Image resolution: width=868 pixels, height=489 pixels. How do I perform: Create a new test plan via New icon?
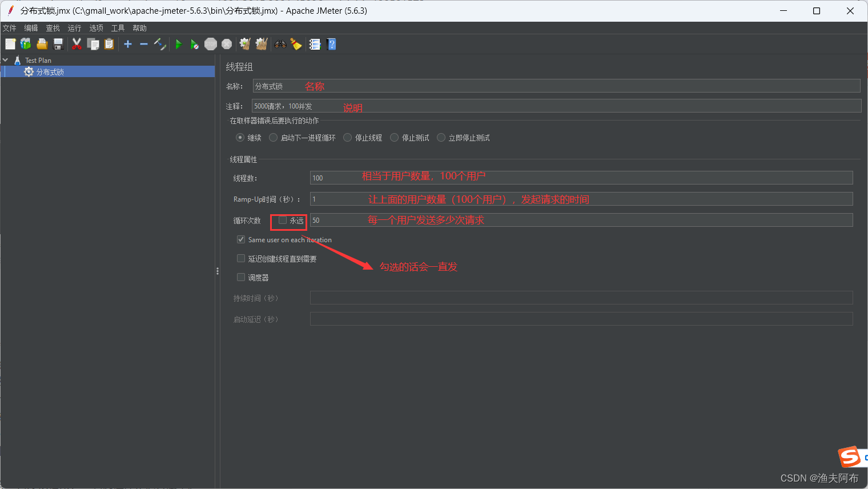(x=10, y=44)
